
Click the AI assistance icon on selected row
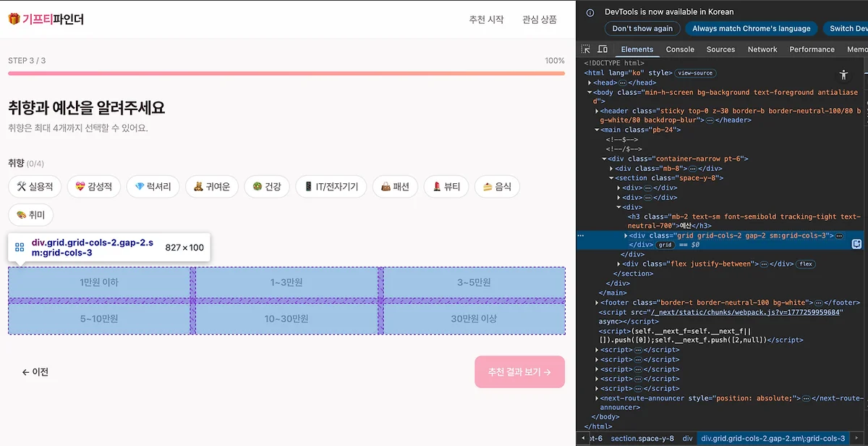[x=856, y=244]
